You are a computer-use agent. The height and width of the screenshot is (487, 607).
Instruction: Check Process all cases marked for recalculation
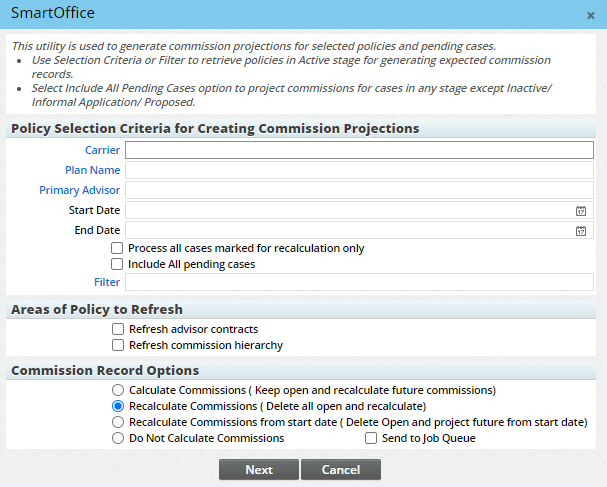click(117, 248)
